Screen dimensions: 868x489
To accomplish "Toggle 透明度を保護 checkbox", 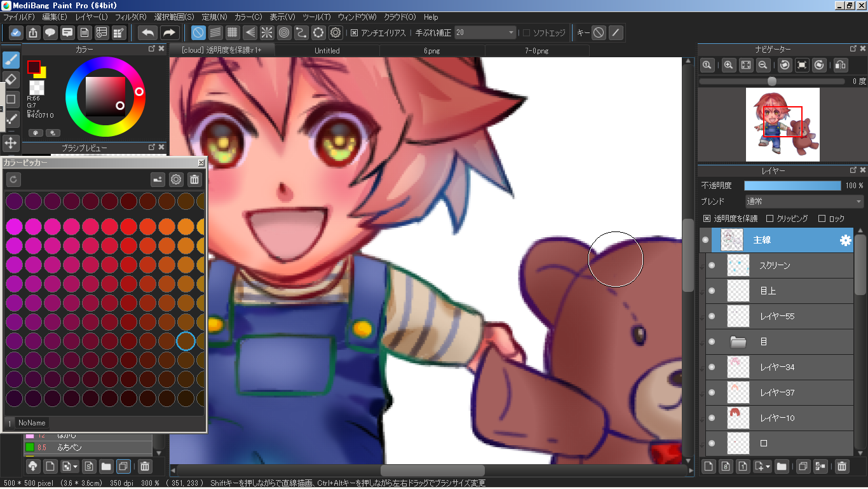I will click(706, 218).
